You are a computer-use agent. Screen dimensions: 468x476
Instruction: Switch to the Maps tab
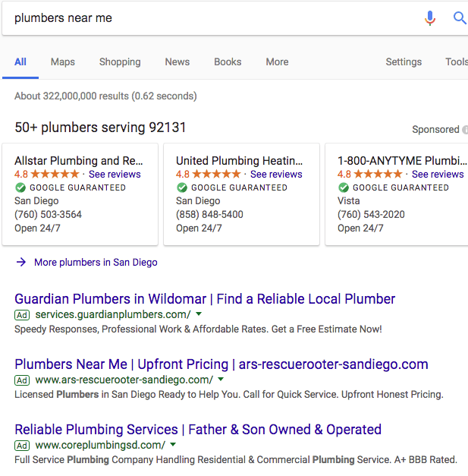coord(63,62)
